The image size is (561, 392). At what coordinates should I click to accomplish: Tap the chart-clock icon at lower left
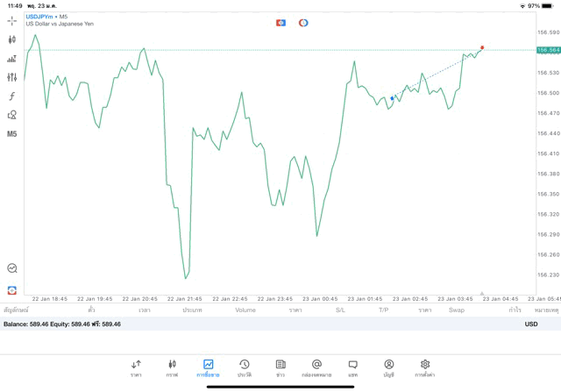tap(11, 268)
